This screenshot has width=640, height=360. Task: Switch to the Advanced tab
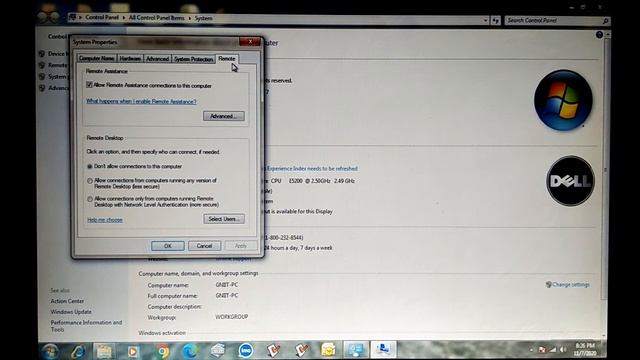pyautogui.click(x=158, y=59)
